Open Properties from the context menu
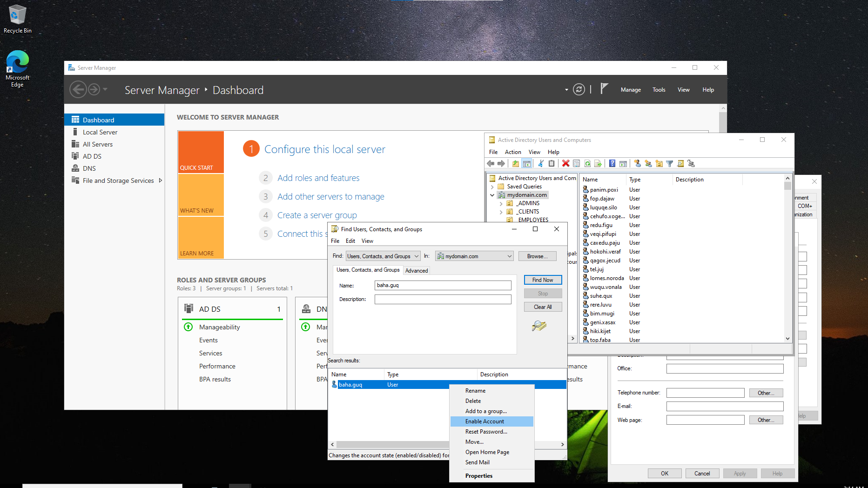The height and width of the screenshot is (488, 868). pos(492,476)
